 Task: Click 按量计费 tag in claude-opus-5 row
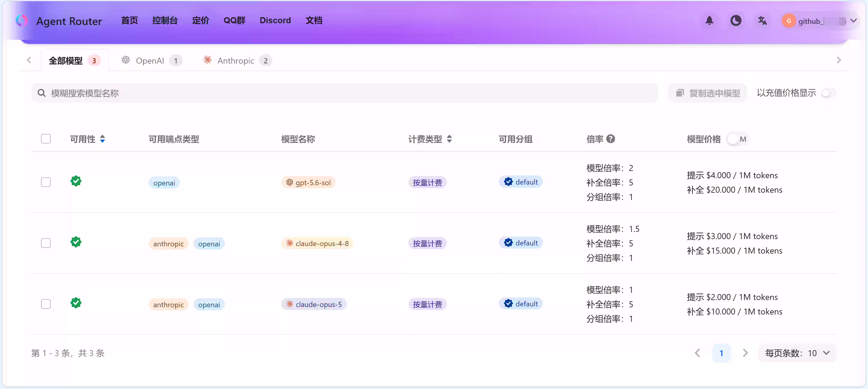pos(427,304)
